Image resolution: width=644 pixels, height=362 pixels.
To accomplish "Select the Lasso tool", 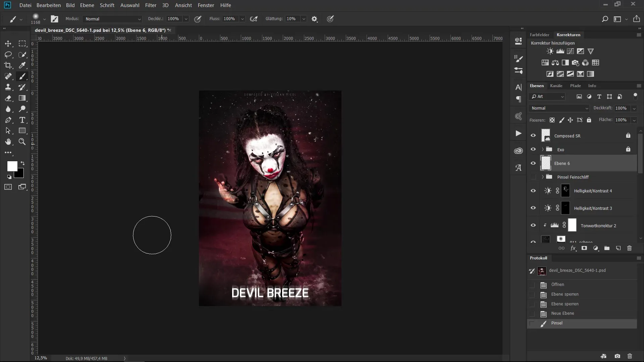I will pyautogui.click(x=8, y=55).
